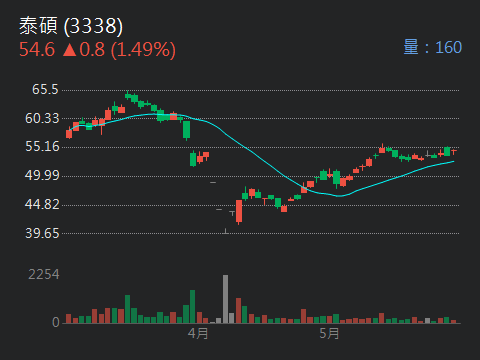Click the 5月 date axis label

[329, 333]
